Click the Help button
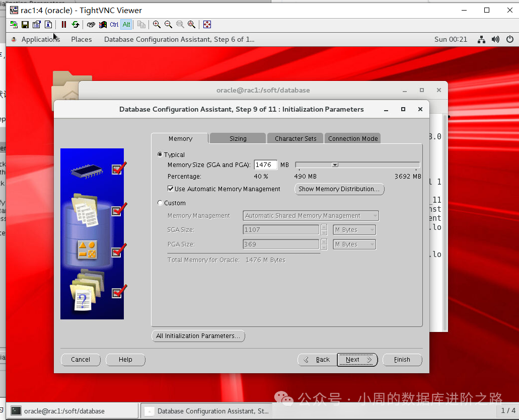Image resolution: width=519 pixels, height=420 pixels. (125, 360)
